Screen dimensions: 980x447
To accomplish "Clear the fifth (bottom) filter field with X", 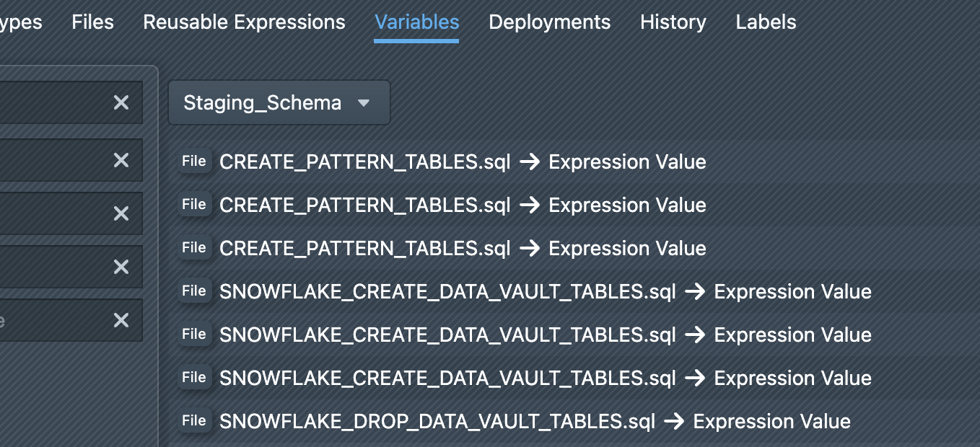I will (121, 320).
